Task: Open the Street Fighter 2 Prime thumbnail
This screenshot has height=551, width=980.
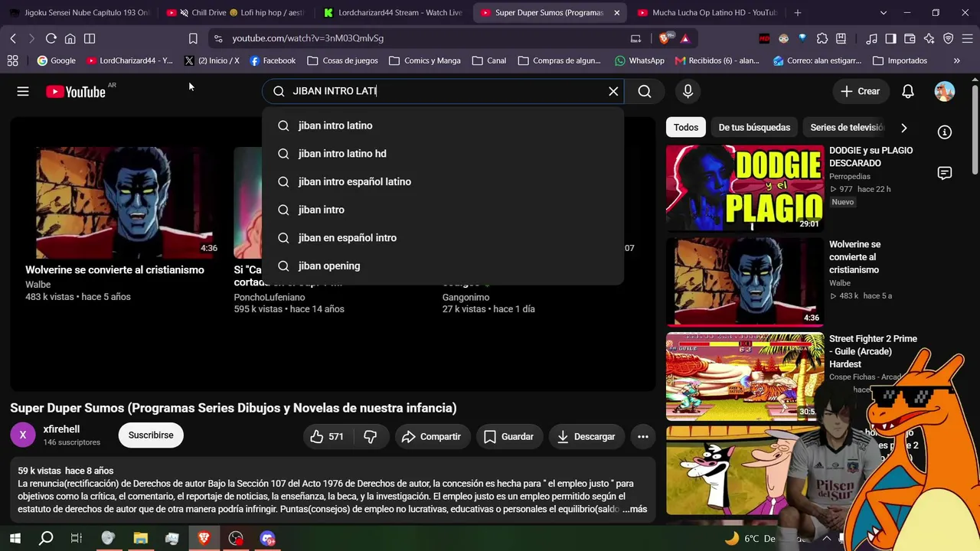Action: (745, 376)
